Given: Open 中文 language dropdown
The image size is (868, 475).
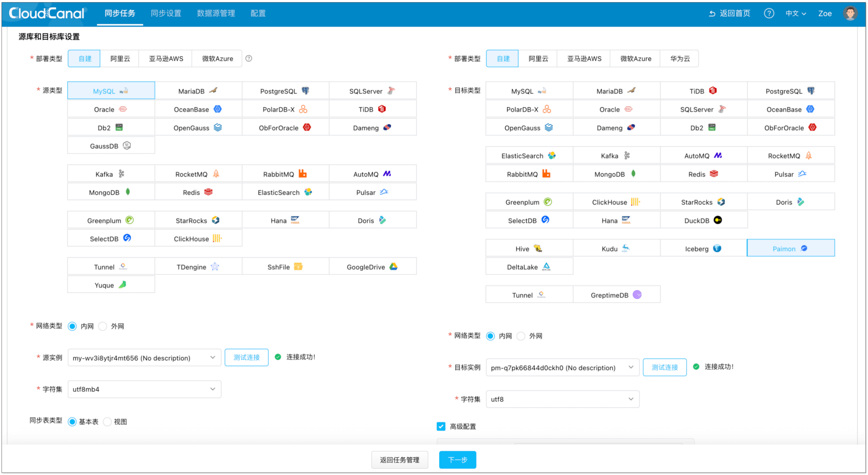Looking at the screenshot, I should 795,14.
